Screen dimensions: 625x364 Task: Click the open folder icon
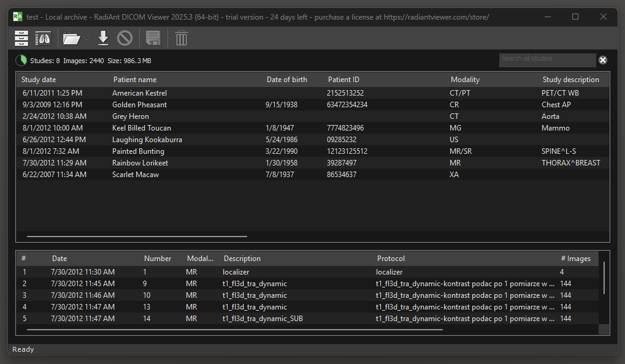(x=72, y=39)
